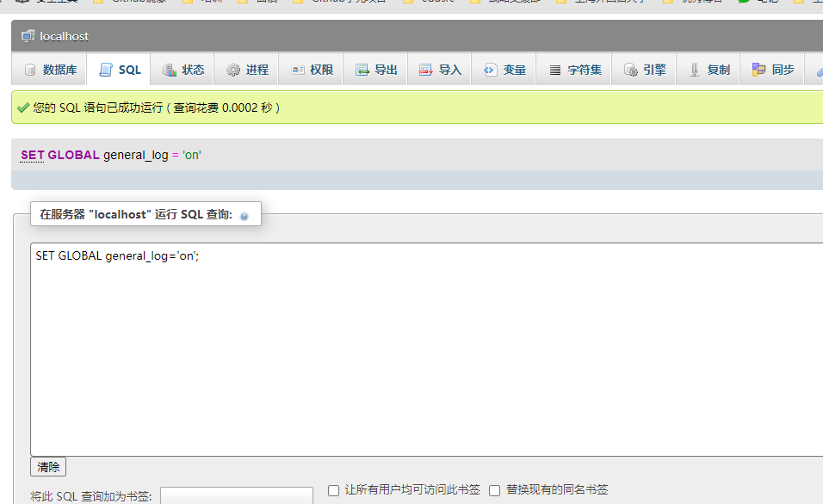823x504 pixels.
Task: Switch to the 字符集 charsets tab
Action: 573,69
